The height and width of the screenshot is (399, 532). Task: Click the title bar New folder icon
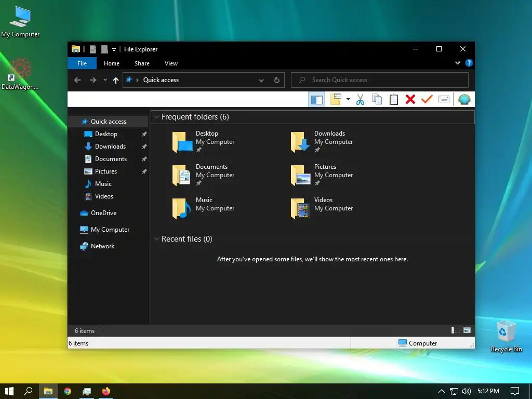(x=104, y=49)
